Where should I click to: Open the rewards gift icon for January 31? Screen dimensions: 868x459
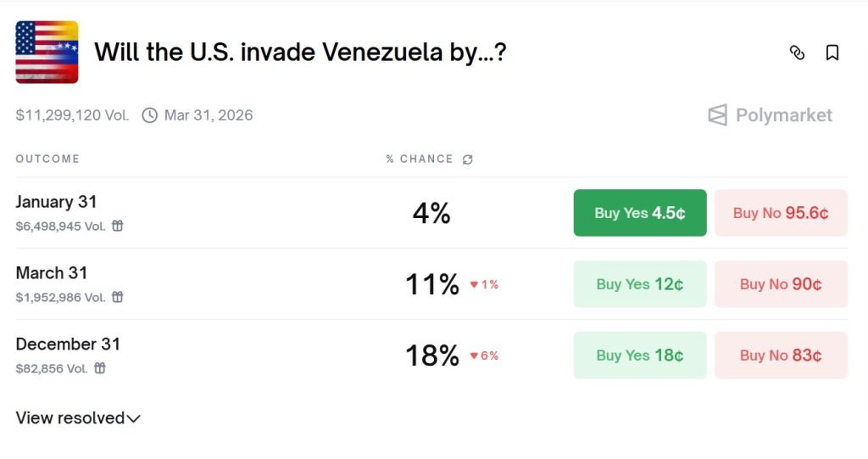pyautogui.click(x=117, y=226)
